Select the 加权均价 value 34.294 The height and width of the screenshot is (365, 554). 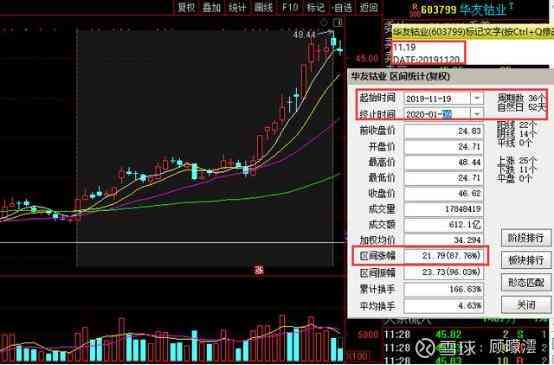[x=443, y=240]
